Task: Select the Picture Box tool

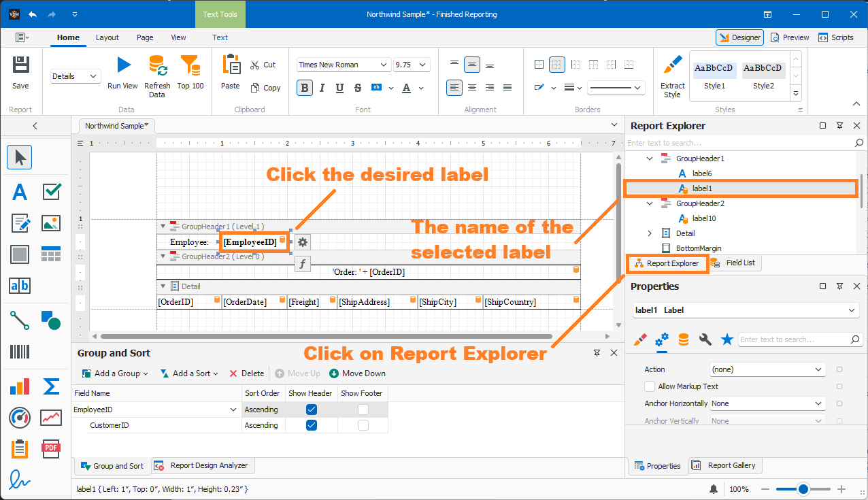Action: point(51,223)
